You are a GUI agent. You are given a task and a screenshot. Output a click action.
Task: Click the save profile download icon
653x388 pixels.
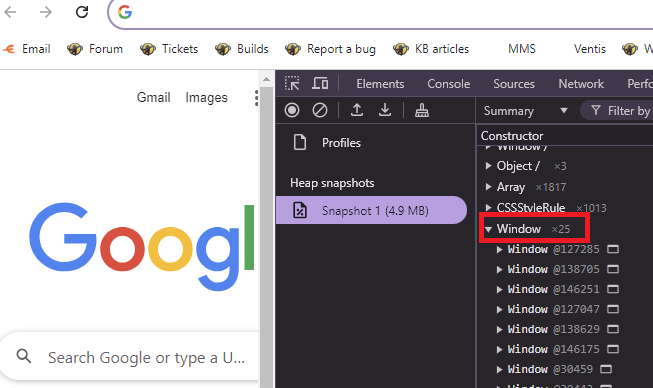(x=385, y=110)
